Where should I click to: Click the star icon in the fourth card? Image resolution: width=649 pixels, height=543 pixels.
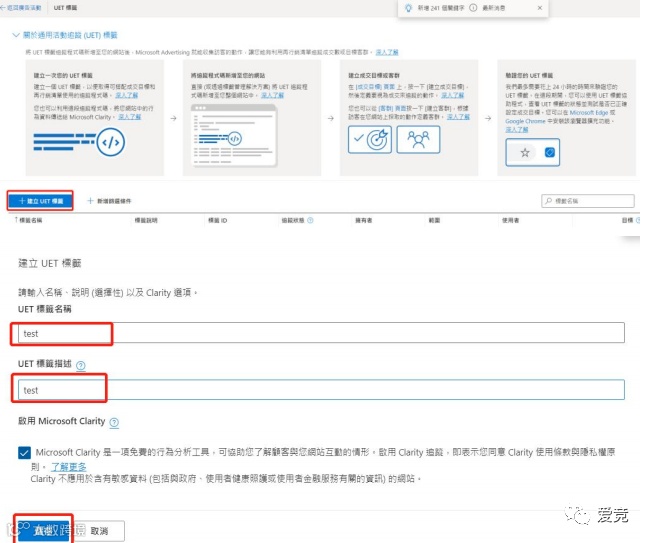click(x=525, y=153)
